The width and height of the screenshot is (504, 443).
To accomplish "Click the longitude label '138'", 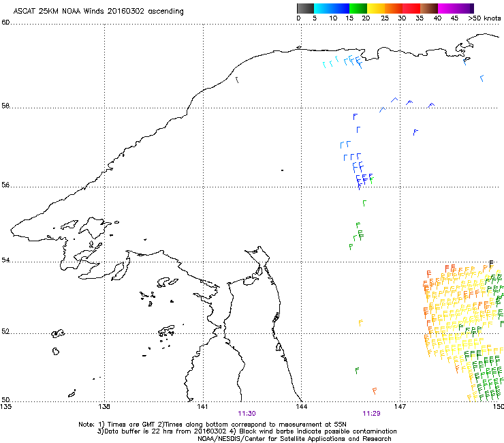I will tap(104, 407).
